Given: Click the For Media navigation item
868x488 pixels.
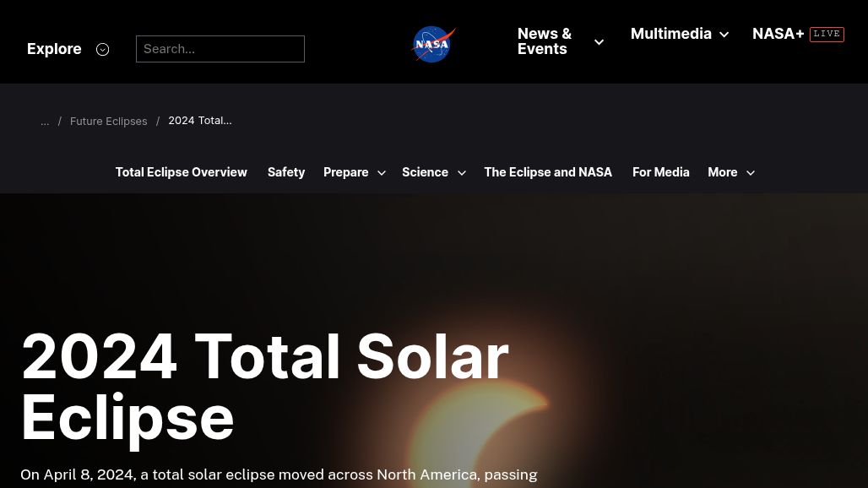Looking at the screenshot, I should (661, 171).
